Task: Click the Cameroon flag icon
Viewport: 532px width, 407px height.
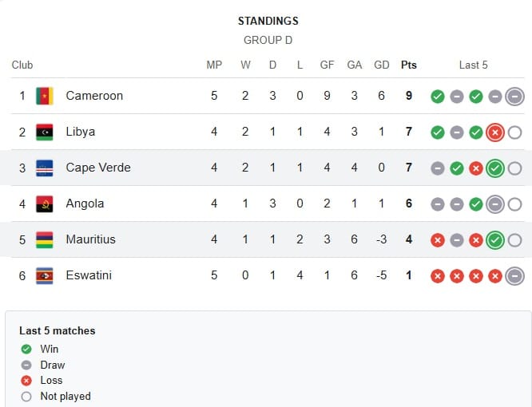Action: point(45,96)
